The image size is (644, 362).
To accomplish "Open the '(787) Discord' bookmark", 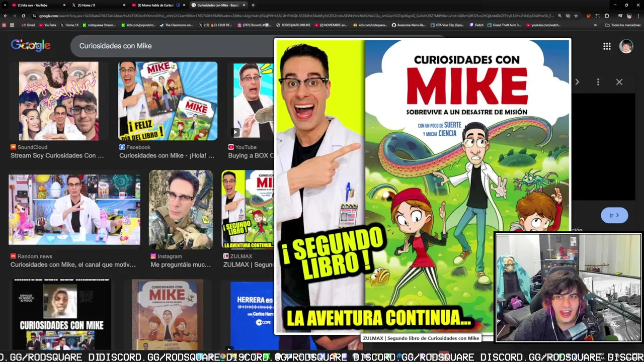I will pos(255,25).
